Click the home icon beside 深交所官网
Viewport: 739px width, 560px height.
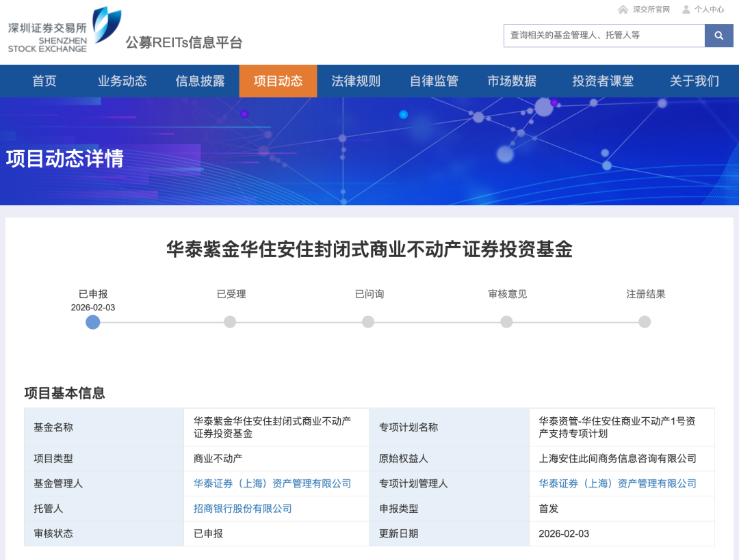pos(623,10)
